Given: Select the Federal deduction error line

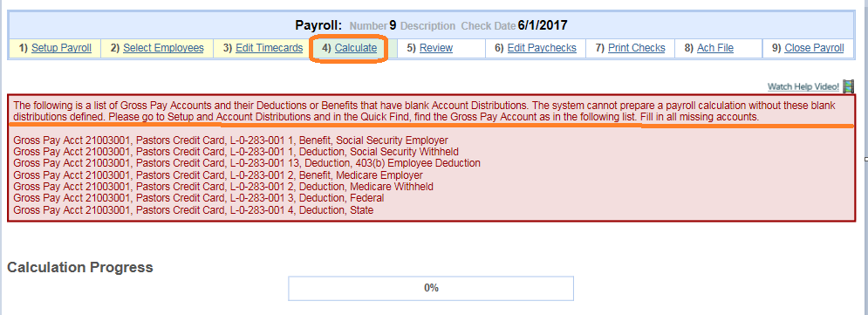Looking at the screenshot, I should pyautogui.click(x=199, y=198).
